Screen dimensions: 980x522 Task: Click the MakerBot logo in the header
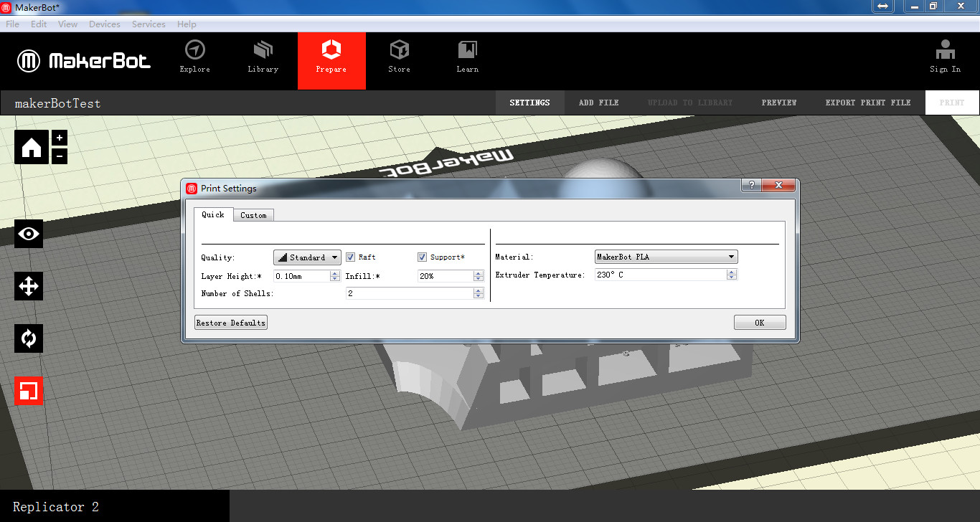pyautogui.click(x=84, y=61)
